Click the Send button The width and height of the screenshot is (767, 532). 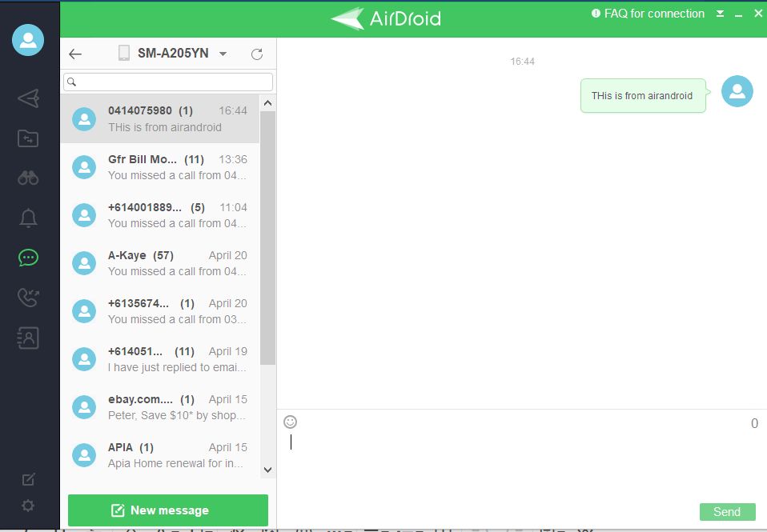coord(727,511)
